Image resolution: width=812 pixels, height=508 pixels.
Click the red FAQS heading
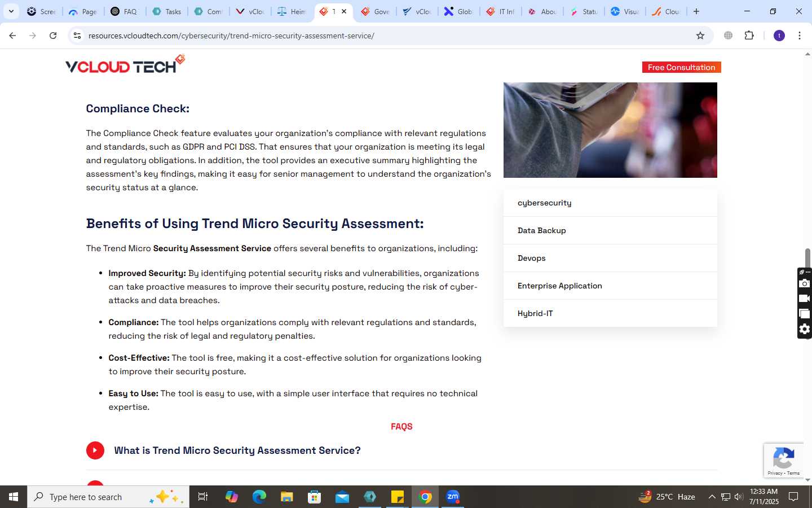401,427
